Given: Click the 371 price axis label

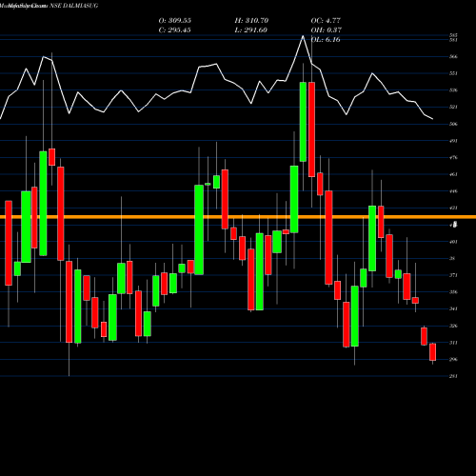Looking at the screenshot, I should (453, 275).
